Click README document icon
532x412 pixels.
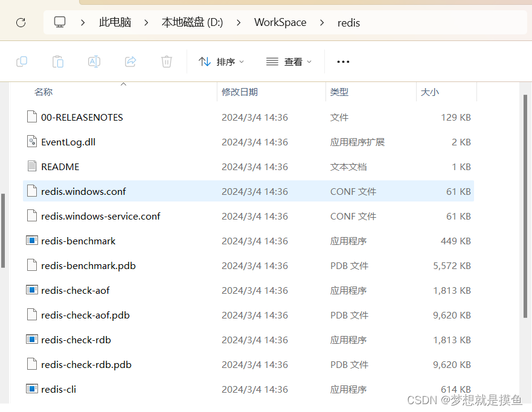click(x=32, y=166)
